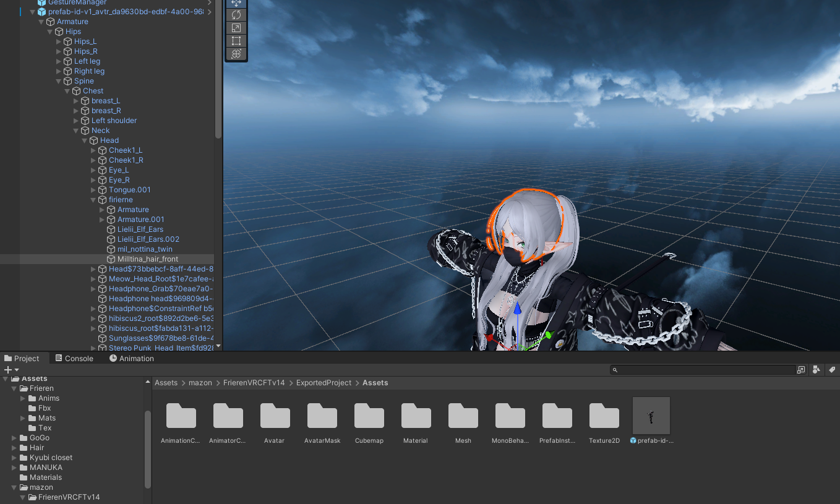Select the Hair folder in project tree
The height and width of the screenshot is (504, 840).
pos(36,448)
